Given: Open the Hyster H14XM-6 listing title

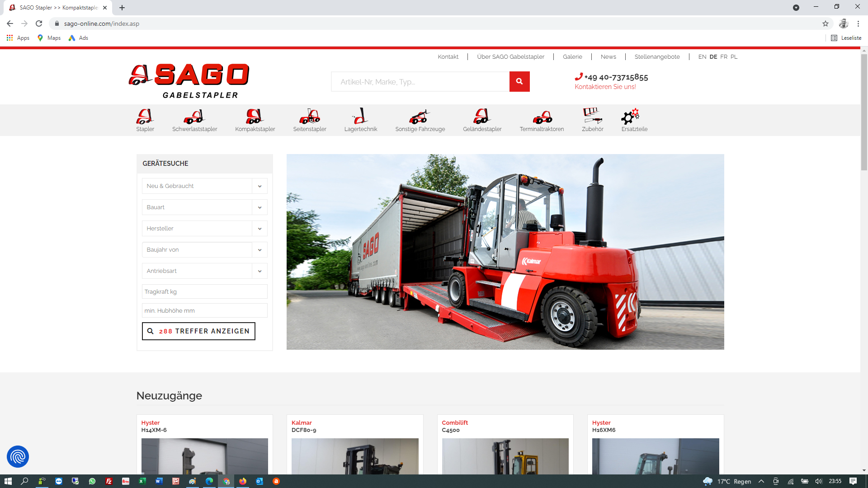Looking at the screenshot, I should coord(154,426).
